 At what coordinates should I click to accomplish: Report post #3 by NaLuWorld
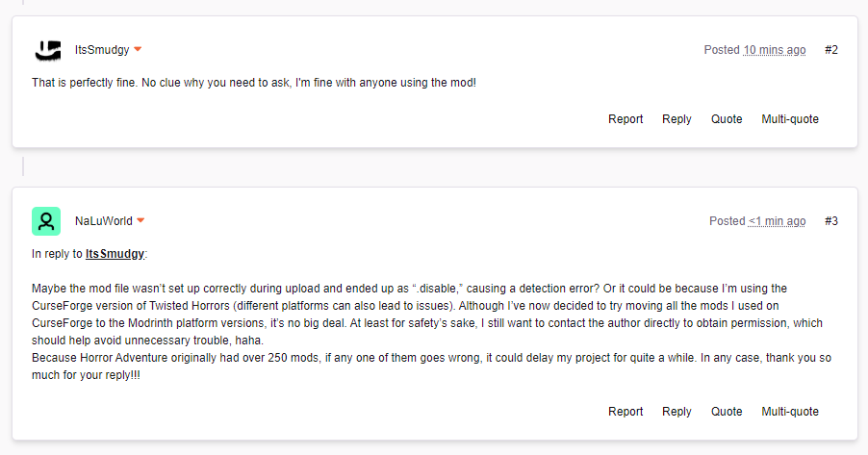pos(625,412)
